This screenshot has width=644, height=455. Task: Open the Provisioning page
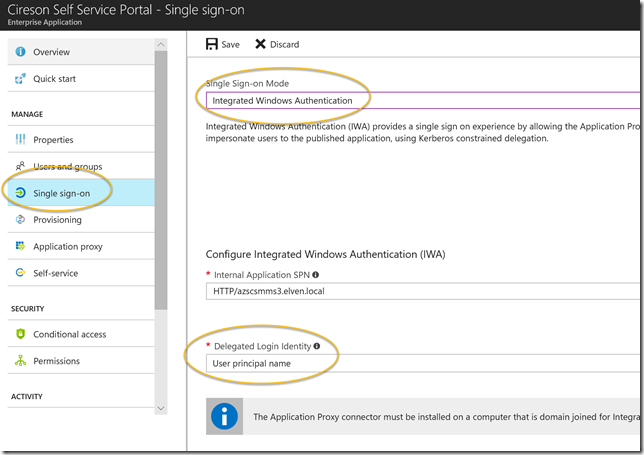(x=81, y=219)
